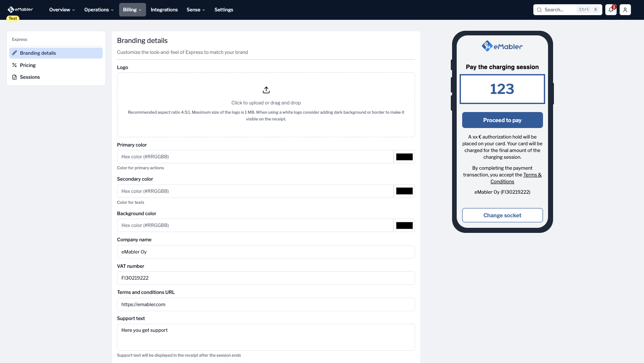Expand the Sense dropdown menu
The height and width of the screenshot is (363, 644).
[196, 10]
